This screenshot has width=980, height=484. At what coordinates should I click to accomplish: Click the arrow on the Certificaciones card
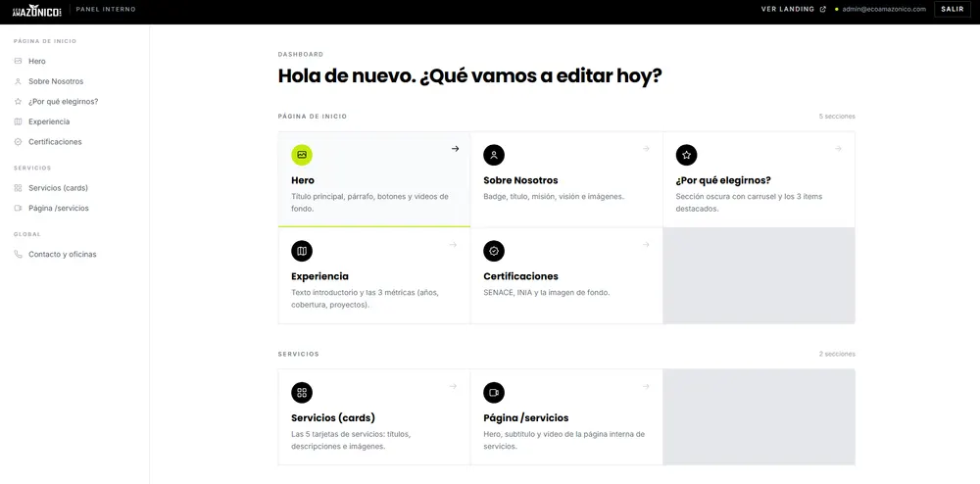646,245
